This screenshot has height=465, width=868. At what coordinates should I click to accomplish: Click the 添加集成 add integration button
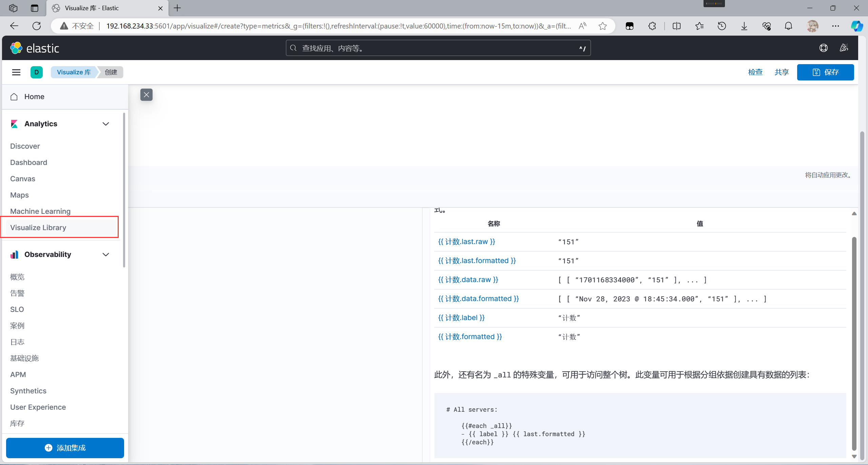point(65,448)
